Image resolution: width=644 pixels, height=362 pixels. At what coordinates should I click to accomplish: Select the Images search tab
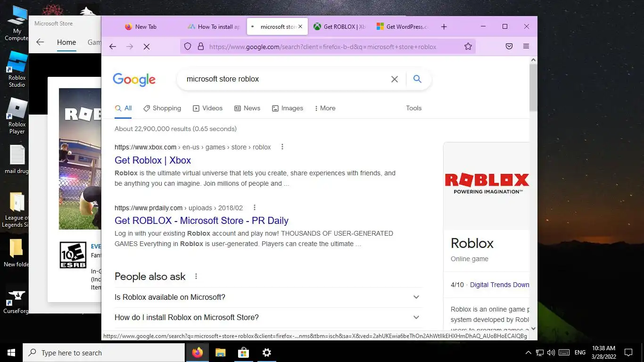[288, 108]
